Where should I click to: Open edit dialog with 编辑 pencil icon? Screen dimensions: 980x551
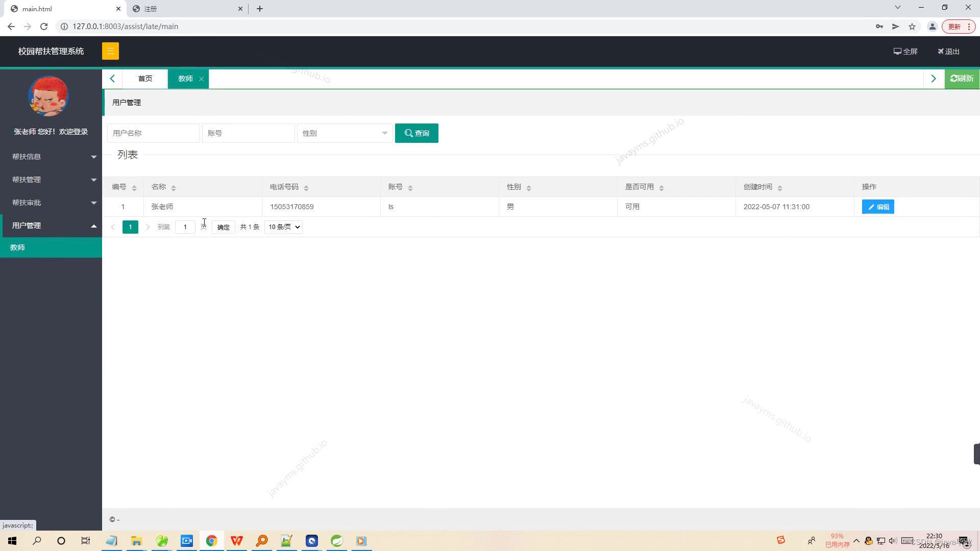click(x=877, y=207)
